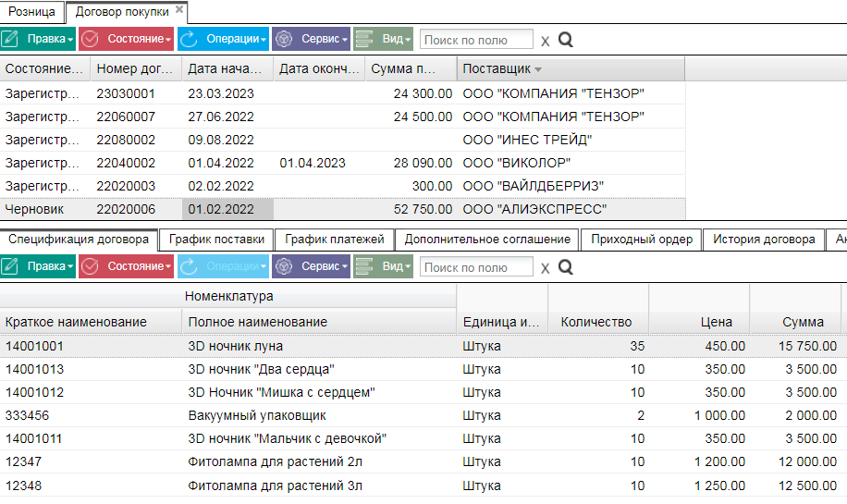Select supplier ООО "ВИКОЛОР"

516,163
